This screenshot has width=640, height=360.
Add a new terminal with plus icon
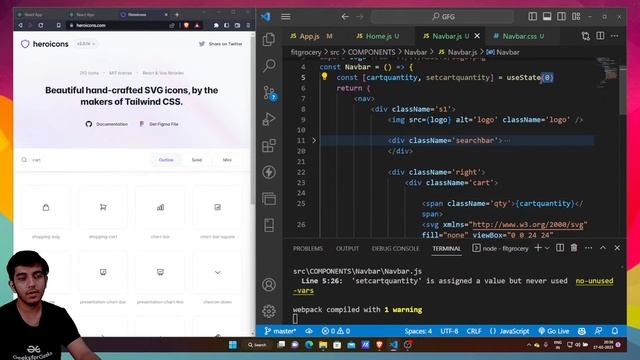[x=538, y=248]
